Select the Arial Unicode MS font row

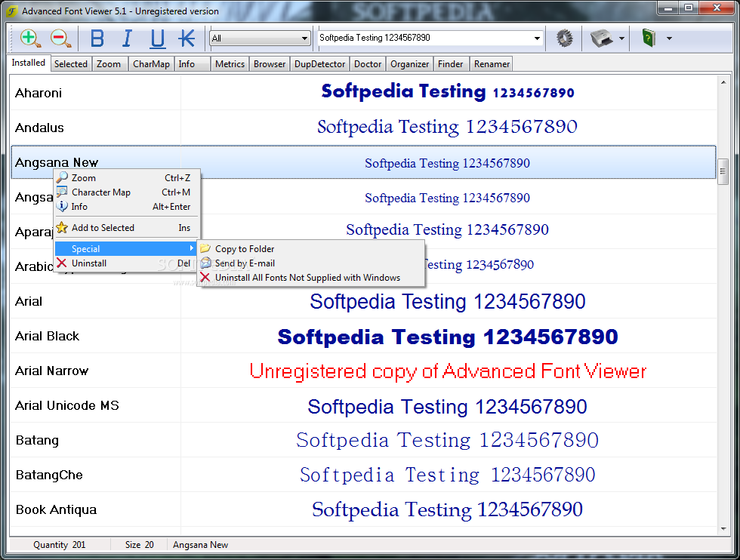(363, 405)
